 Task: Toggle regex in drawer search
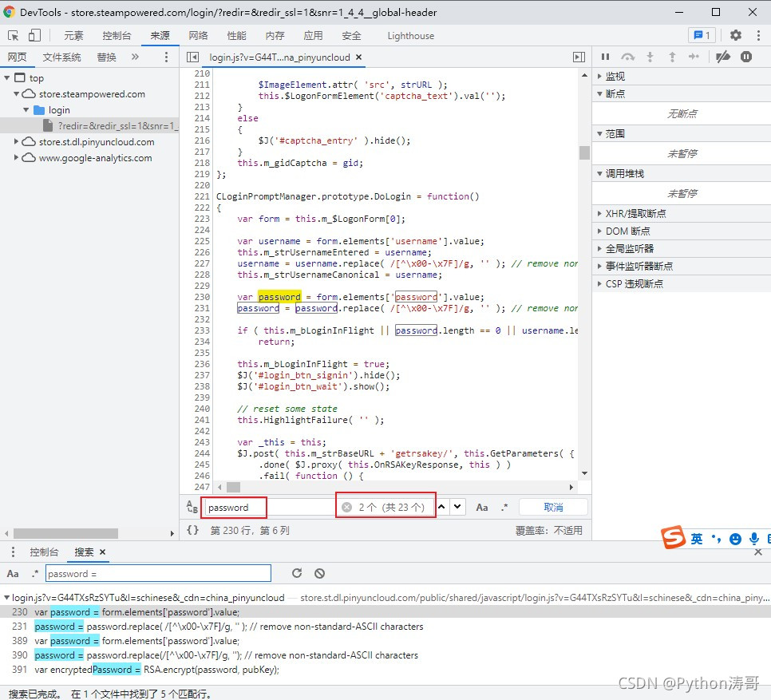(x=35, y=574)
